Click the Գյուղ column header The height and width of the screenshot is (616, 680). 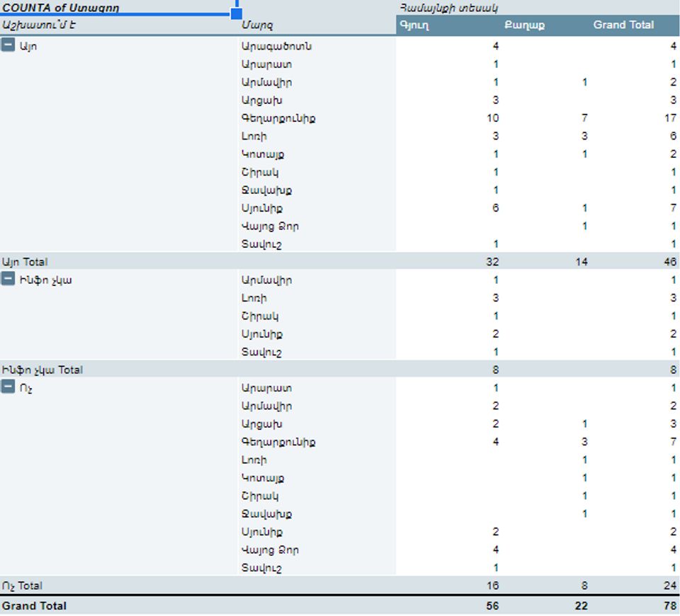click(x=414, y=25)
